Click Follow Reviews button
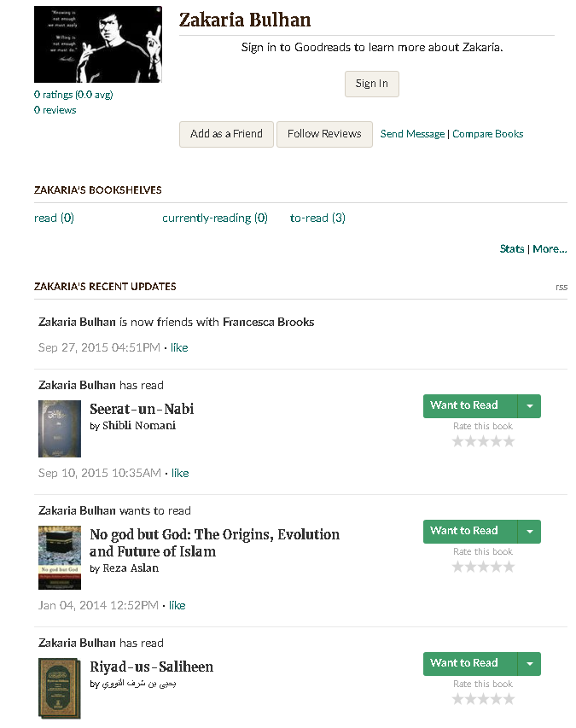576x728 pixels. 324,134
